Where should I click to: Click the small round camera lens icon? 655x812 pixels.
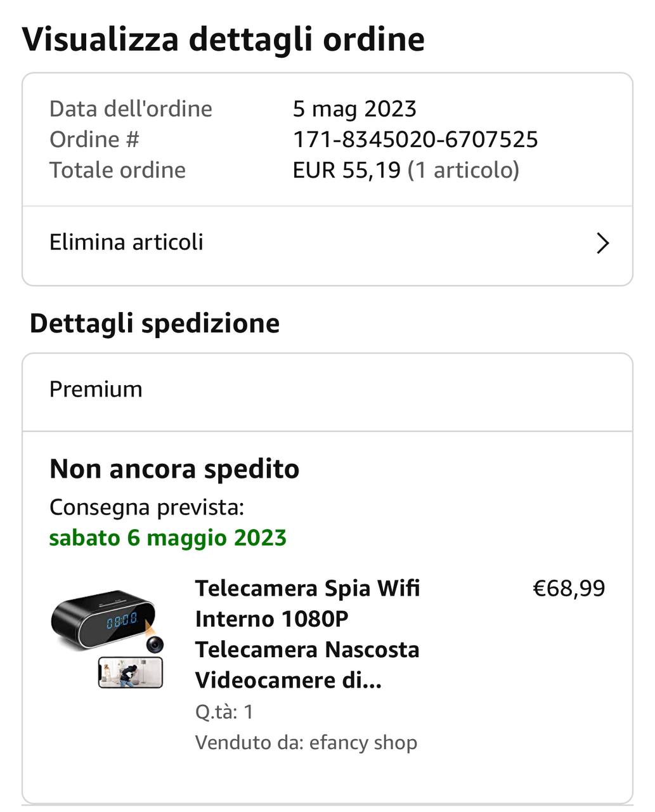click(155, 645)
